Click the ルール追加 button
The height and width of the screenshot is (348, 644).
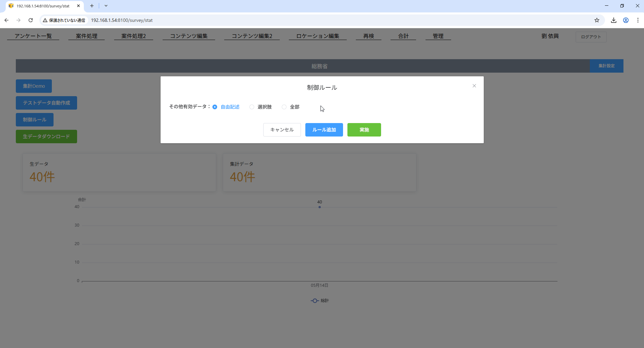click(x=324, y=130)
